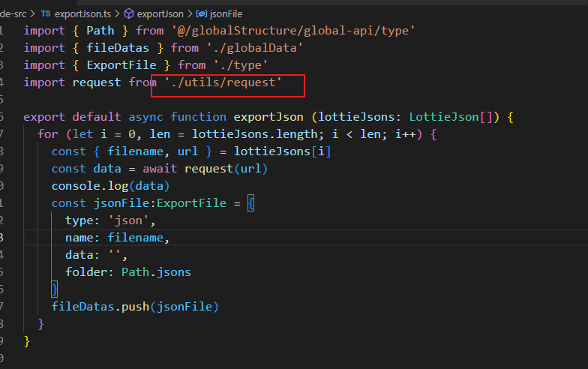Screen dimensions: 588x369
Task: Click the './type' import path string
Action: [241, 64]
